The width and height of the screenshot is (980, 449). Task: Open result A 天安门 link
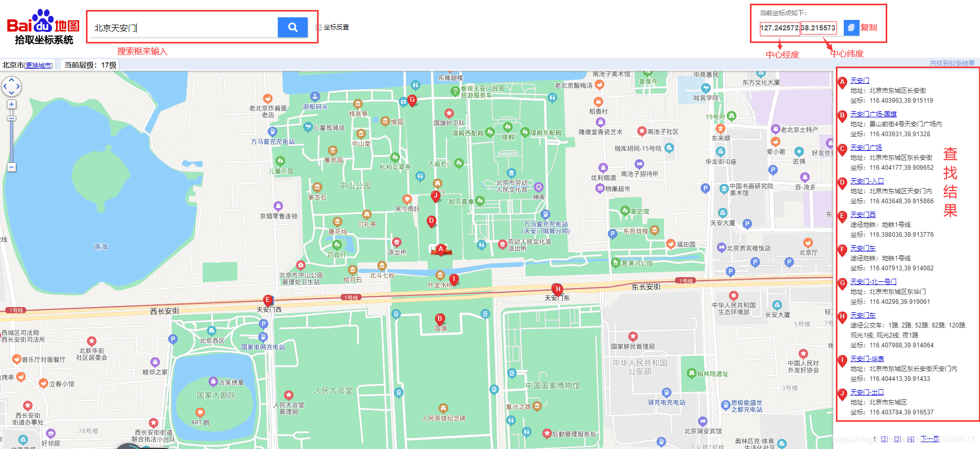pos(859,80)
